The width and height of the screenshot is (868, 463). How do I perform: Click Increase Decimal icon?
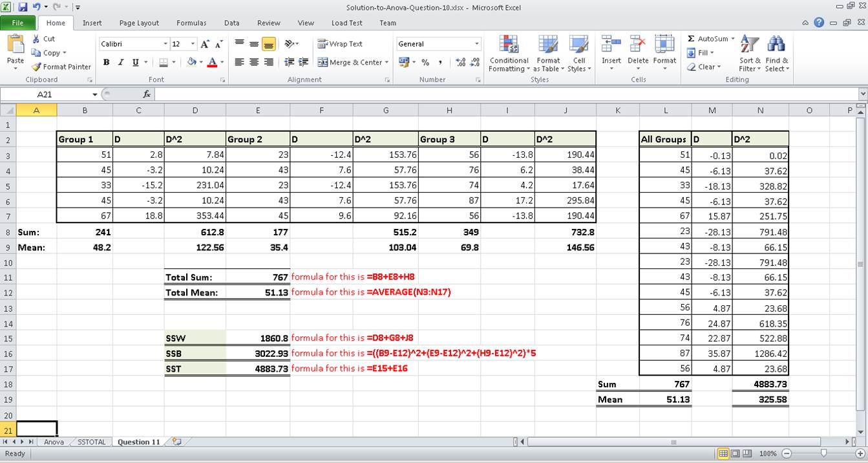pos(460,63)
